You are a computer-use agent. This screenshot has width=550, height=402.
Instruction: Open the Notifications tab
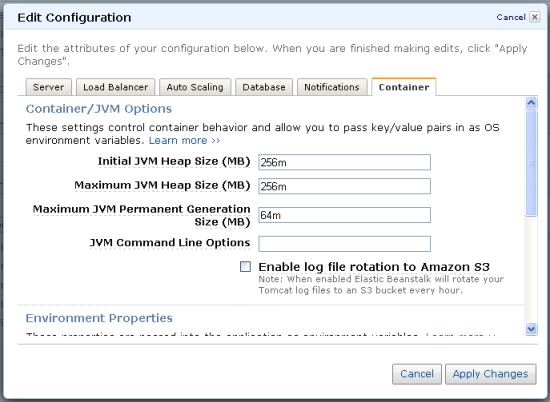332,87
